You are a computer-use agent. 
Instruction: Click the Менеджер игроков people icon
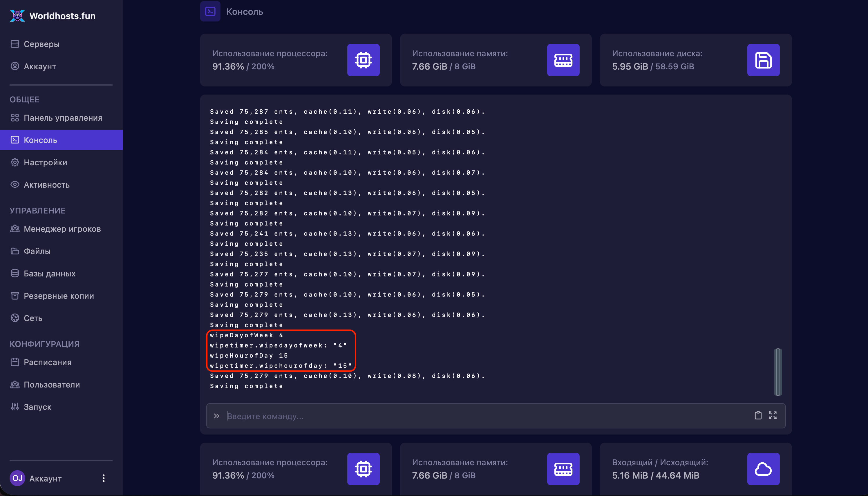point(15,229)
